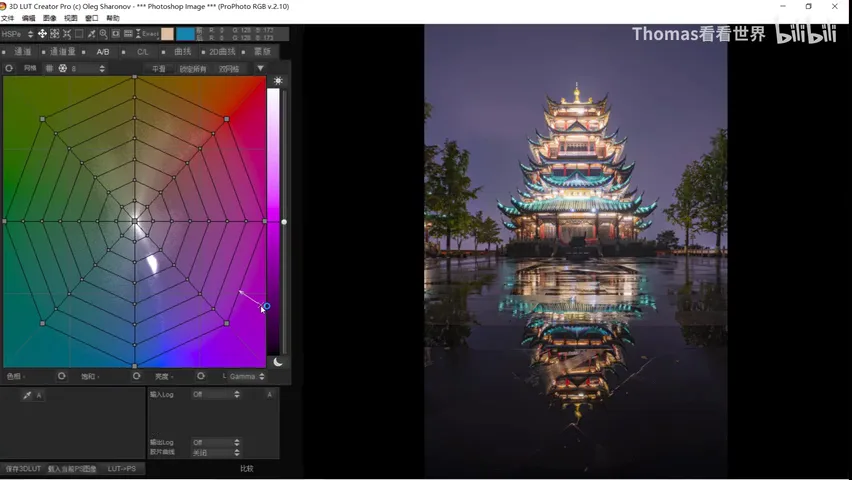This screenshot has height=480, width=852.
Task: Click the vertical purple luminance gradient bar
Action: coord(273,222)
